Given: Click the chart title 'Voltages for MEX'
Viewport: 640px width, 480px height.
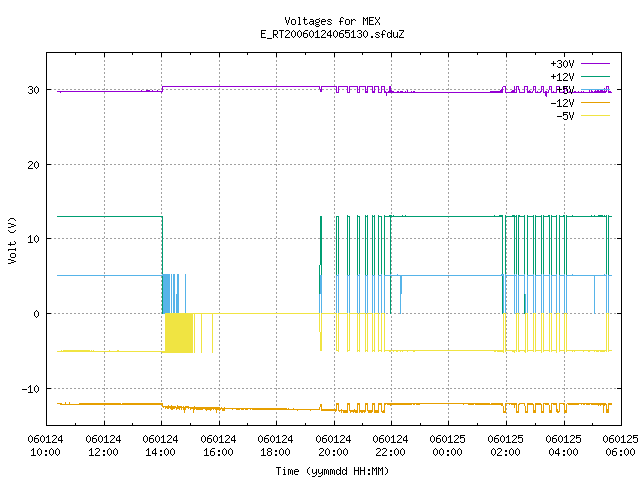Looking at the screenshot, I should [x=332, y=21].
